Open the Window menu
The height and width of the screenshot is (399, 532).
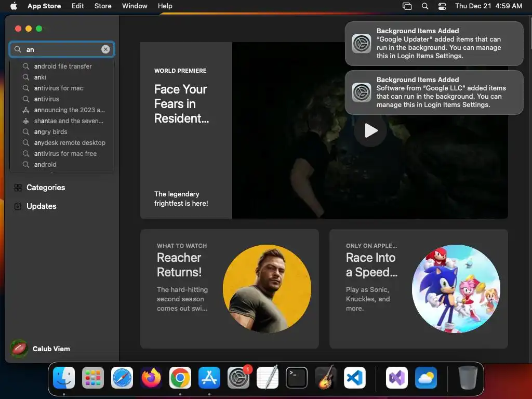[135, 6]
